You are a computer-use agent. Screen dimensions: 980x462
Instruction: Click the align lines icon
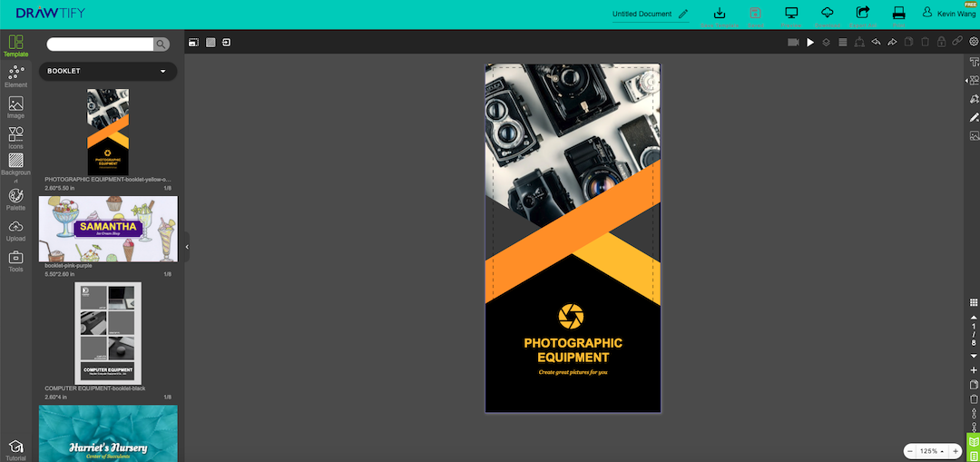point(842,43)
